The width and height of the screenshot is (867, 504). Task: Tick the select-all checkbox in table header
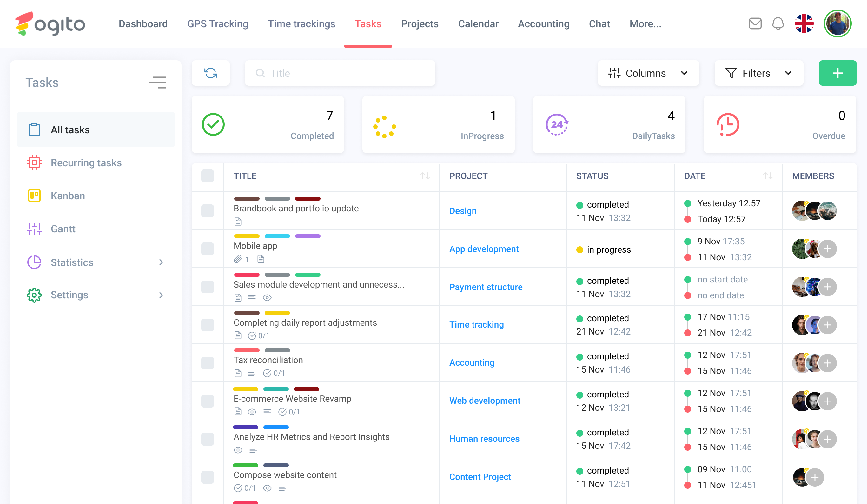[x=208, y=176]
